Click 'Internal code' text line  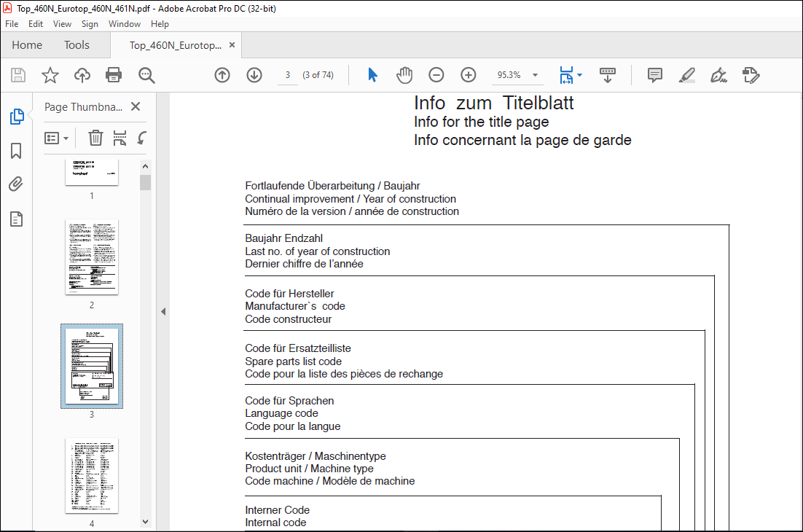275,523
